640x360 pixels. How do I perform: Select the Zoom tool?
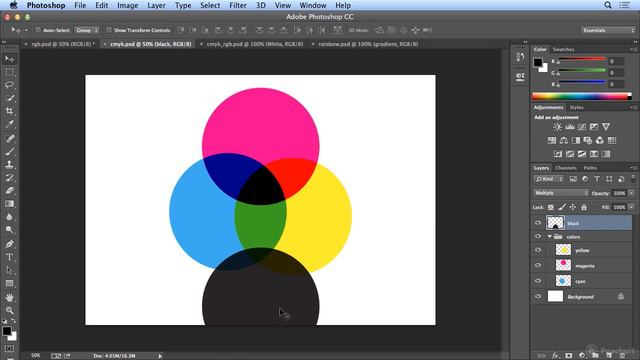[9, 311]
